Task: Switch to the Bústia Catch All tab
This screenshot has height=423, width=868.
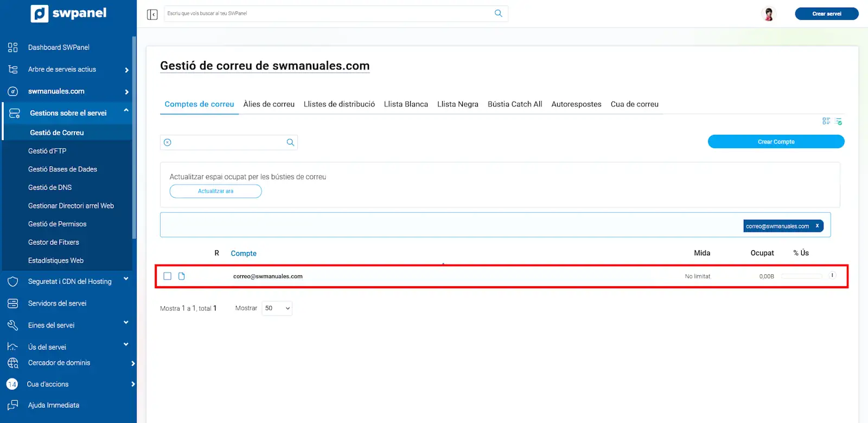Action: [x=515, y=104]
